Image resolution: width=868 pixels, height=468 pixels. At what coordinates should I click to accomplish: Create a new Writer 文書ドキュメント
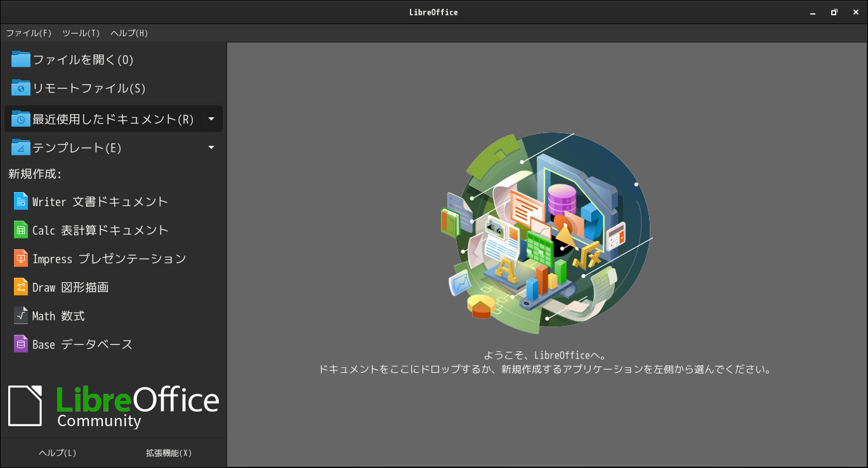(x=114, y=201)
